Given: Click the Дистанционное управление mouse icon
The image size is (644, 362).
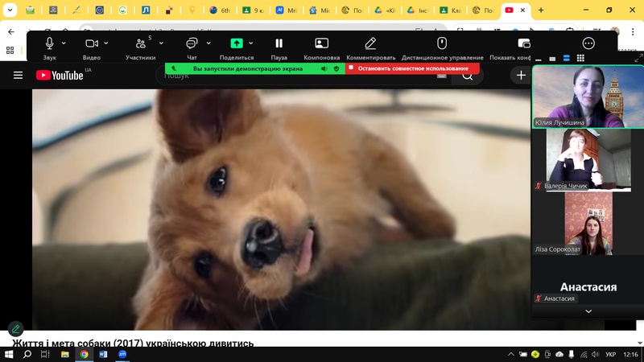Looking at the screenshot, I should coord(442,43).
